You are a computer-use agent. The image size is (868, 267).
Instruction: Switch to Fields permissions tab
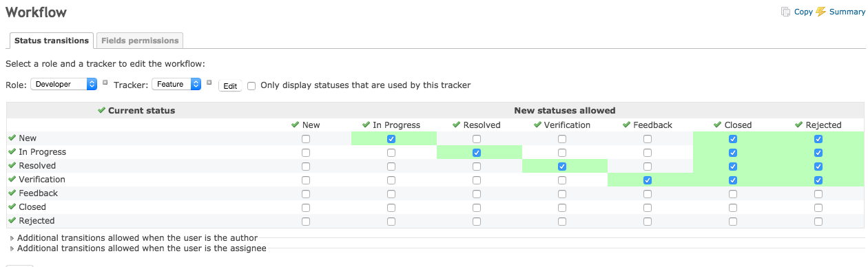point(140,41)
